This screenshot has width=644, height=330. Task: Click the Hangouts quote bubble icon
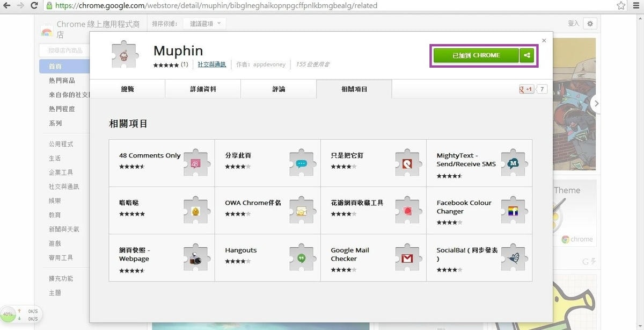[x=302, y=258]
